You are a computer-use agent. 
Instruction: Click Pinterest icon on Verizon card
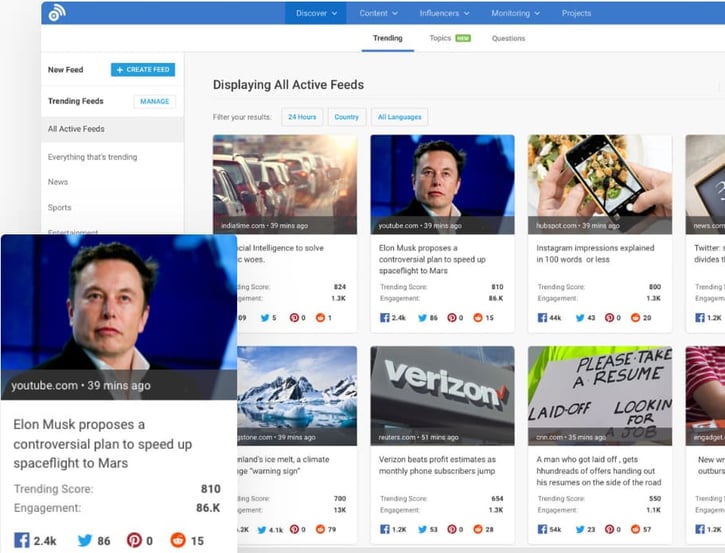click(452, 529)
